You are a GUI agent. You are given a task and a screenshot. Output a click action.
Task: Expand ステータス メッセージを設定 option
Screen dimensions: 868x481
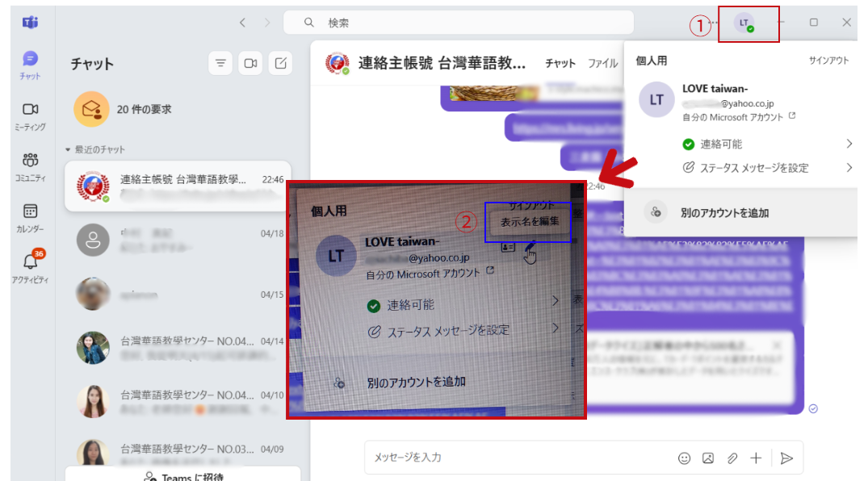click(849, 168)
